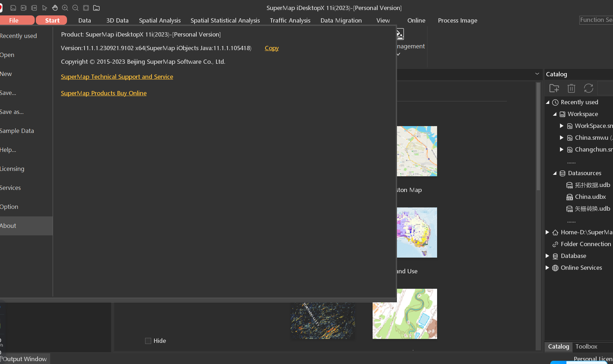Click the Catalog refresh icon
The width and height of the screenshot is (613, 364).
(x=589, y=88)
